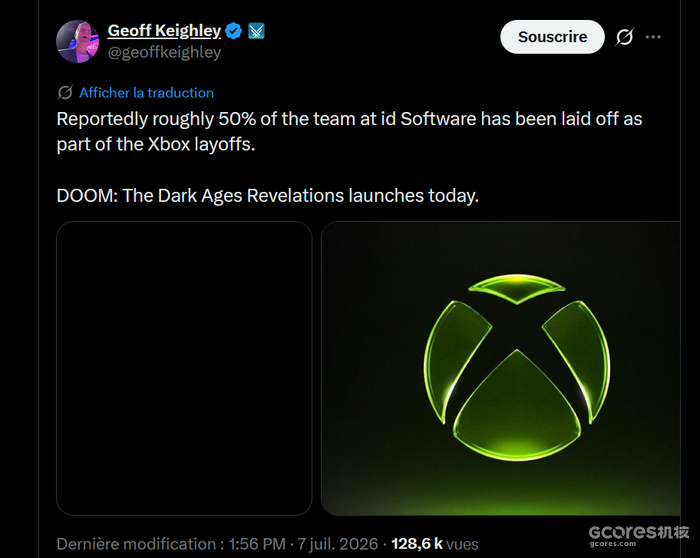Click the Gcores watermark logo
The width and height of the screenshot is (700, 558).
point(638,532)
